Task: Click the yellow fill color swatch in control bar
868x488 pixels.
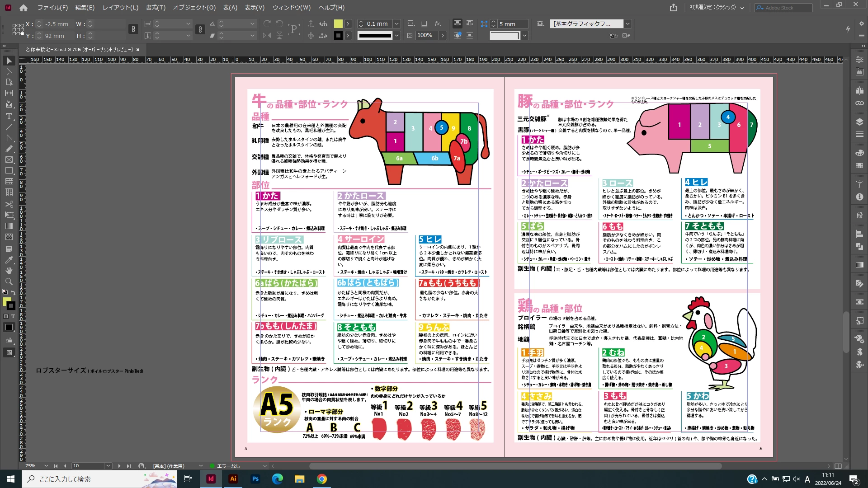Action: point(338,24)
